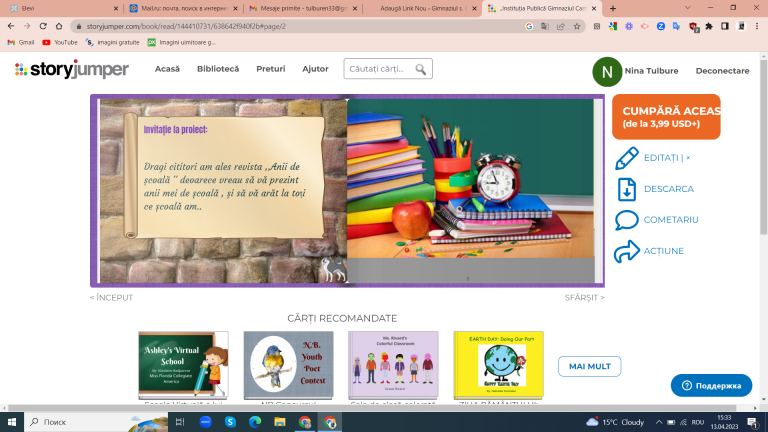The image size is (768, 432).
Task: Open Ashley's Virtual School book thumbnail
Action: pos(183,365)
